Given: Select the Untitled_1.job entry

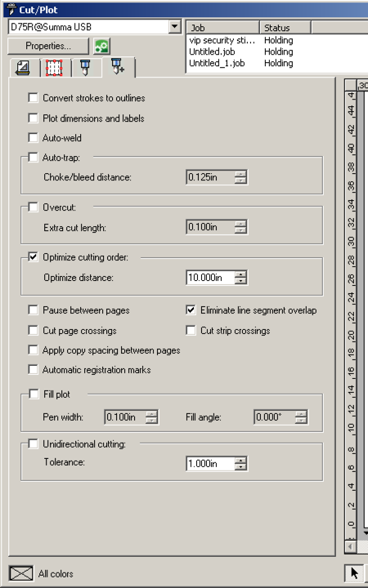Looking at the screenshot, I should (x=217, y=63).
